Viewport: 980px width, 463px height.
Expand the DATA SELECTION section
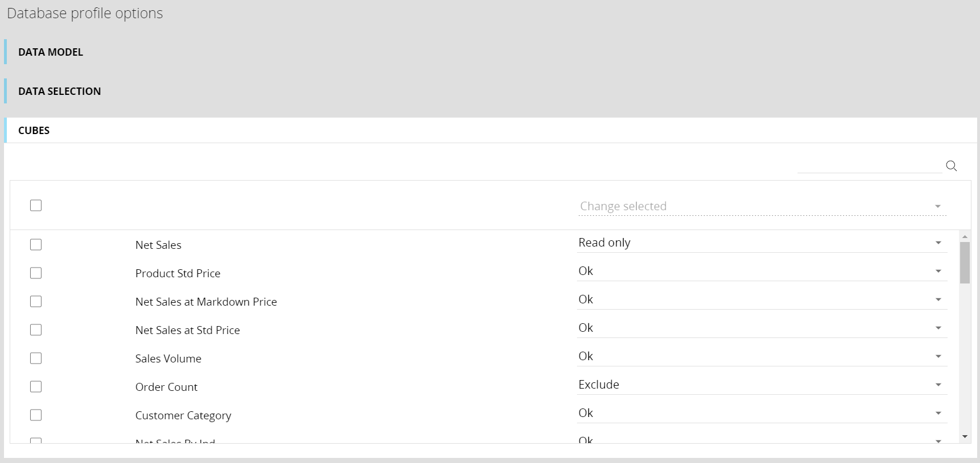60,91
